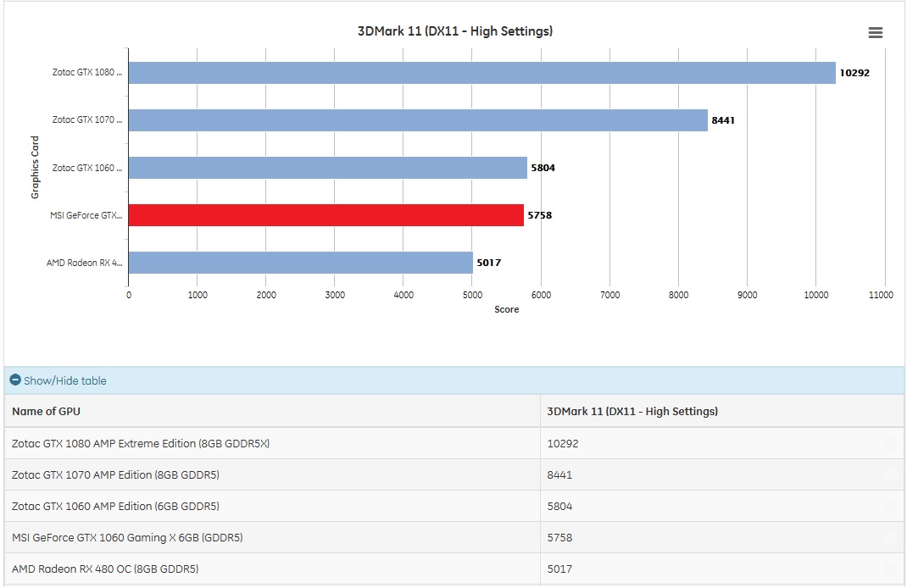907x588 pixels.
Task: Click the Zotac GTX 1080 axis label
Action: (x=87, y=72)
